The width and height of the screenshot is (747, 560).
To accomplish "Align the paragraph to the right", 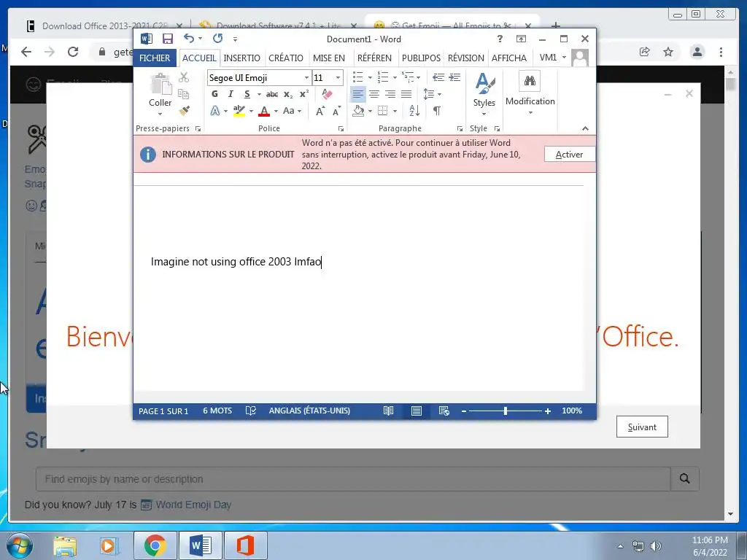I will coord(390,94).
